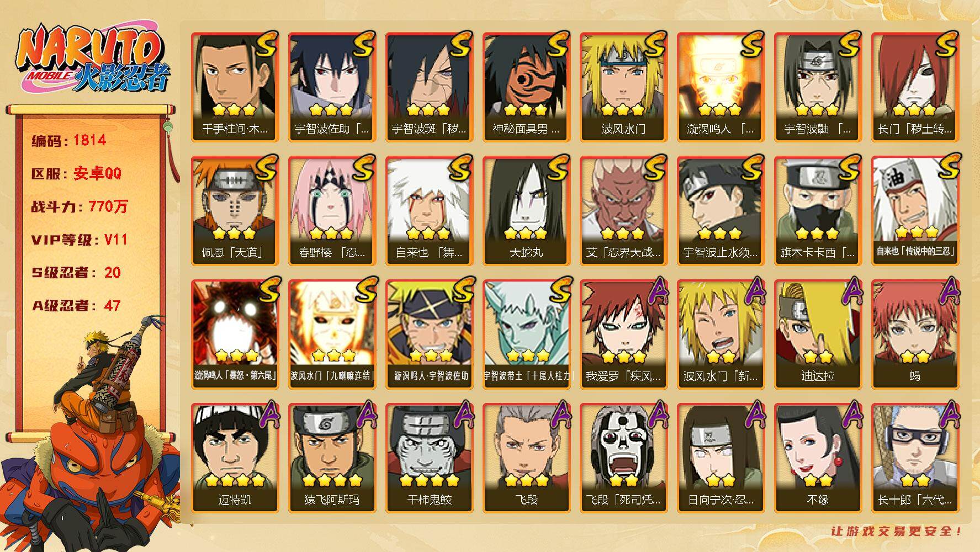The width and height of the screenshot is (980, 552).
Task: Click the VIP等级: V11 label
Action: point(80,240)
